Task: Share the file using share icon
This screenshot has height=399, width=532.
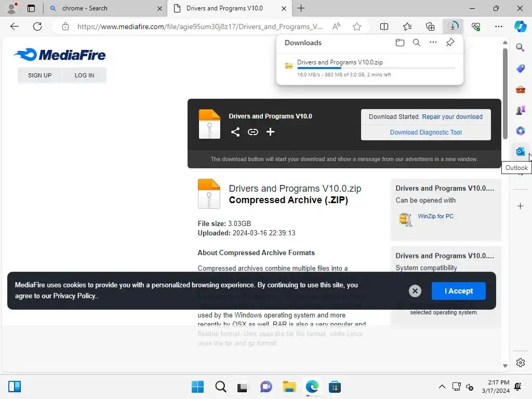Action: (235, 132)
